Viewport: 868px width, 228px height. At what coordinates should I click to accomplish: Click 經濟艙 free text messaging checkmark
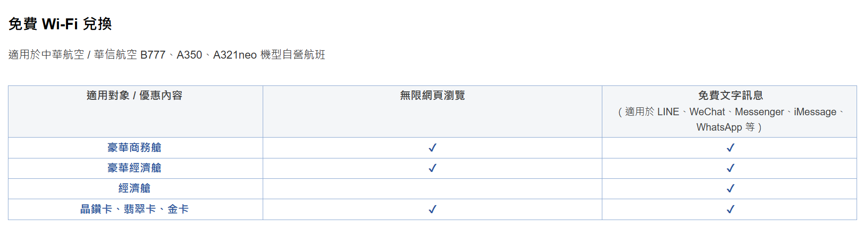click(730, 188)
